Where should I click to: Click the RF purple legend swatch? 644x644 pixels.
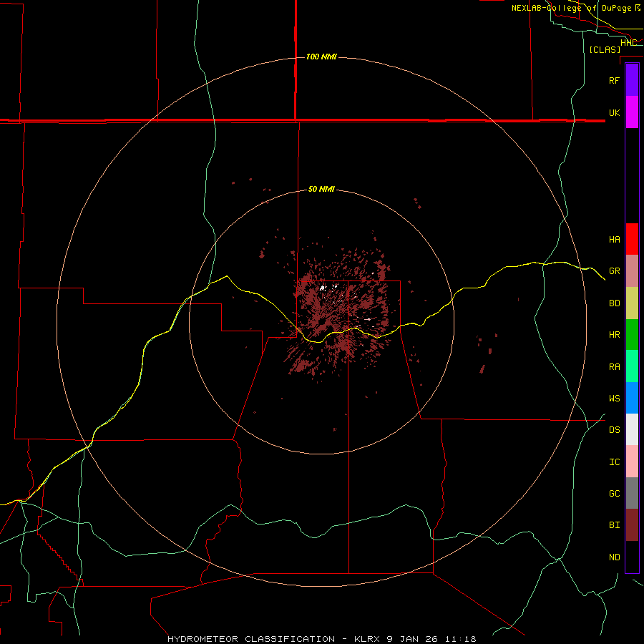pos(632,80)
